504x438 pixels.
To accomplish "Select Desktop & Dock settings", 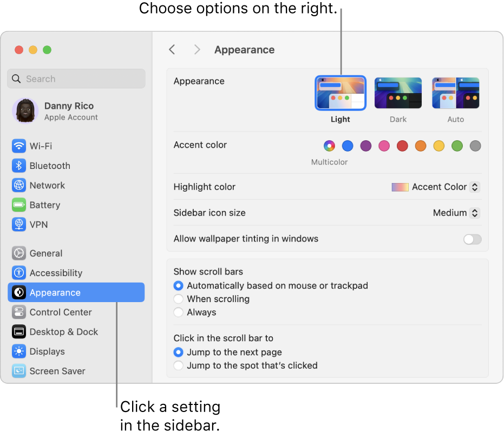I will 63,332.
